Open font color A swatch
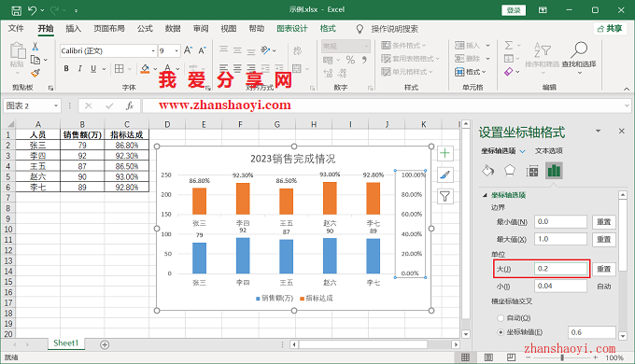Image resolution: width=635 pixels, height=364 pixels. (167, 69)
